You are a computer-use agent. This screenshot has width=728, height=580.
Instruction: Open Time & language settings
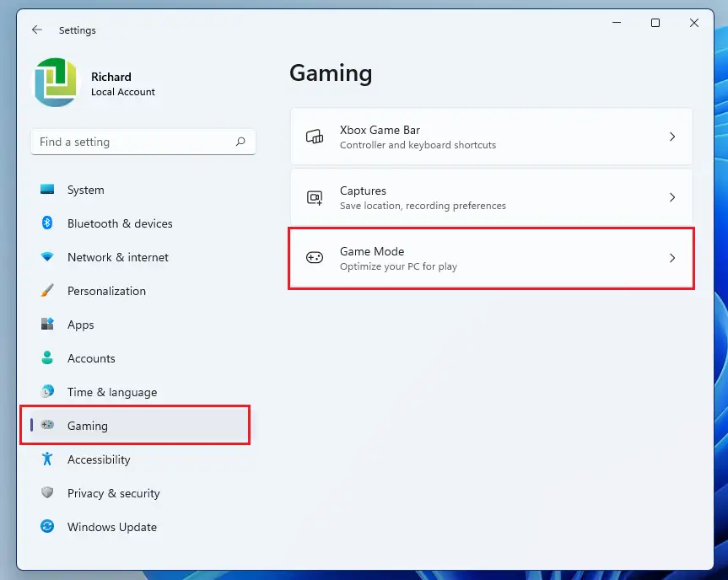[x=112, y=392]
